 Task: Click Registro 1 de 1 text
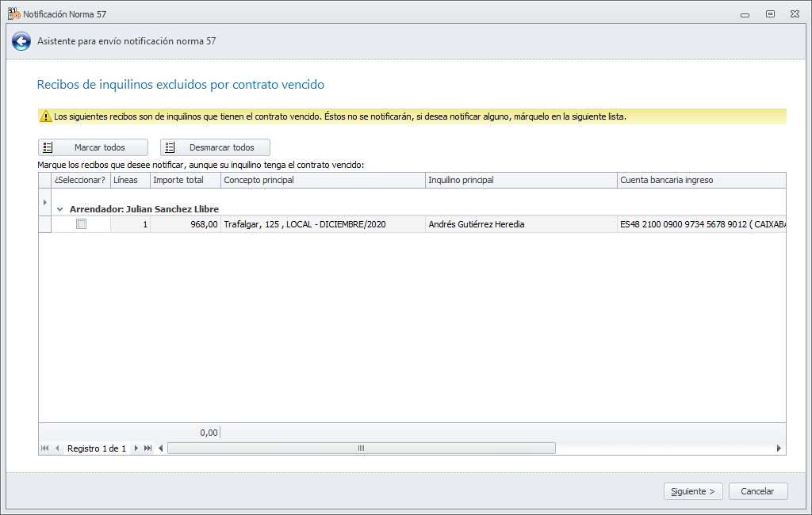pos(97,448)
